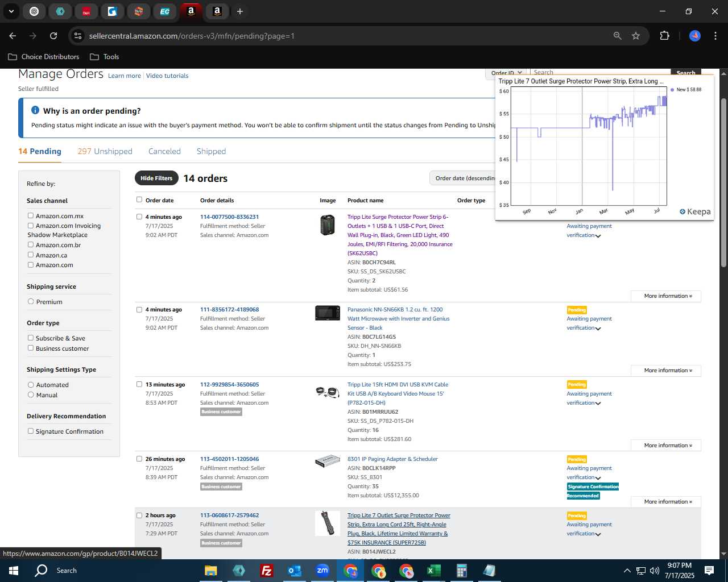Open Chrome's three-dot menu

tap(714, 36)
